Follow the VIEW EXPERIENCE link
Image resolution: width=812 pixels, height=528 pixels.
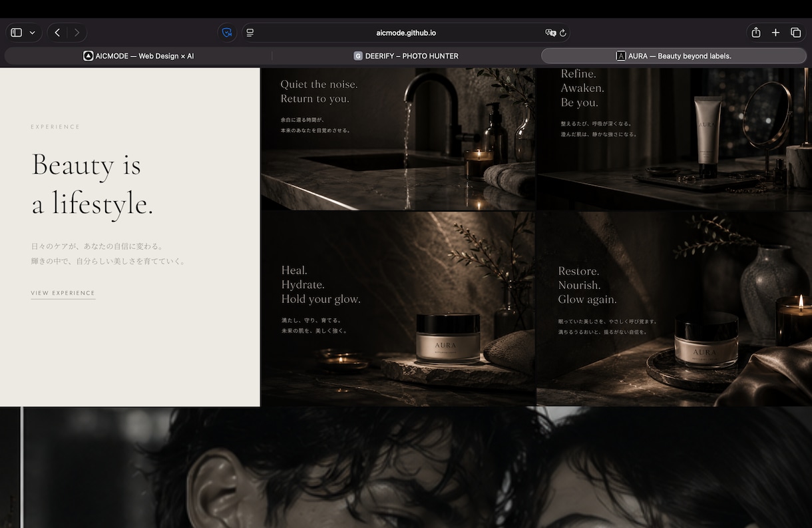click(63, 293)
